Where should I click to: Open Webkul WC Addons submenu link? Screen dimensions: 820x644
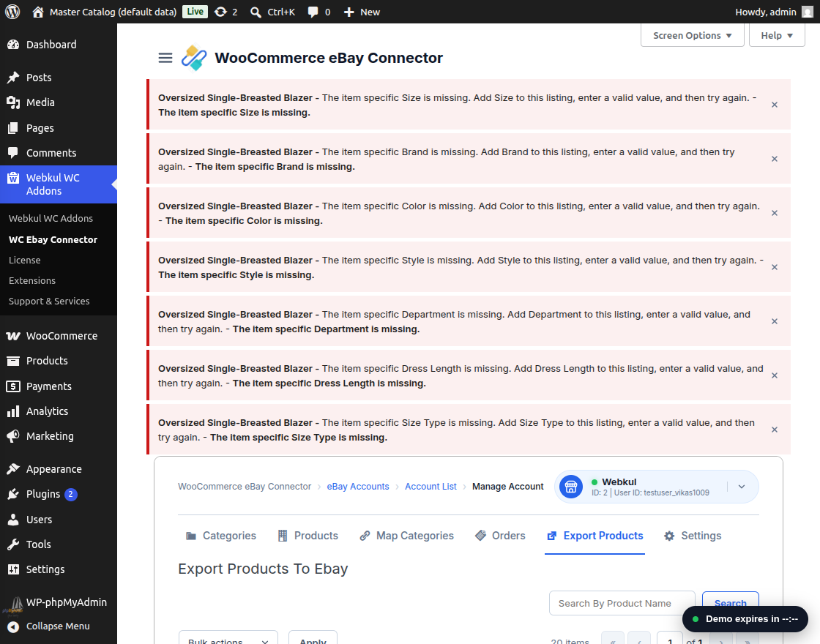coord(51,219)
